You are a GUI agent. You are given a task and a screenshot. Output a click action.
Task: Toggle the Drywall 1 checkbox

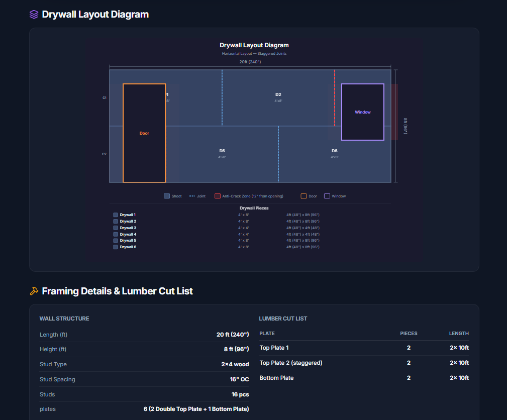(x=115, y=215)
